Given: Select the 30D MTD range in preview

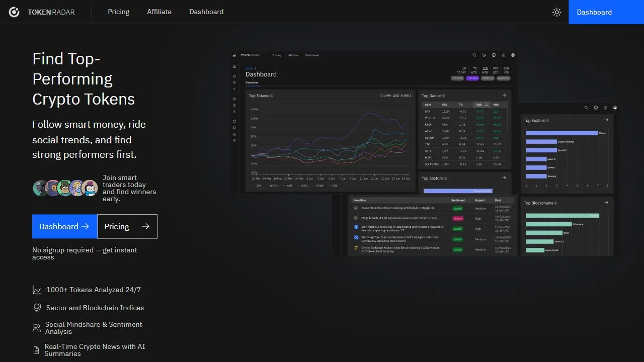Looking at the screenshot, I should 485,70.
